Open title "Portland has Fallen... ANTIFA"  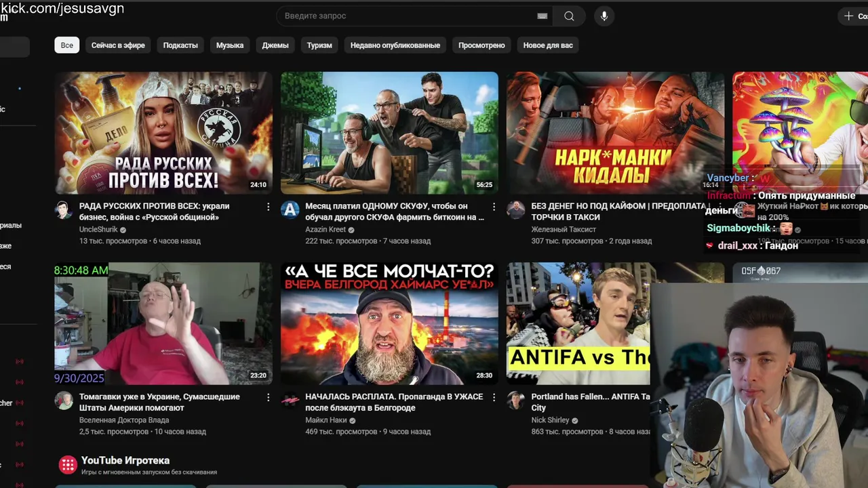tap(591, 402)
